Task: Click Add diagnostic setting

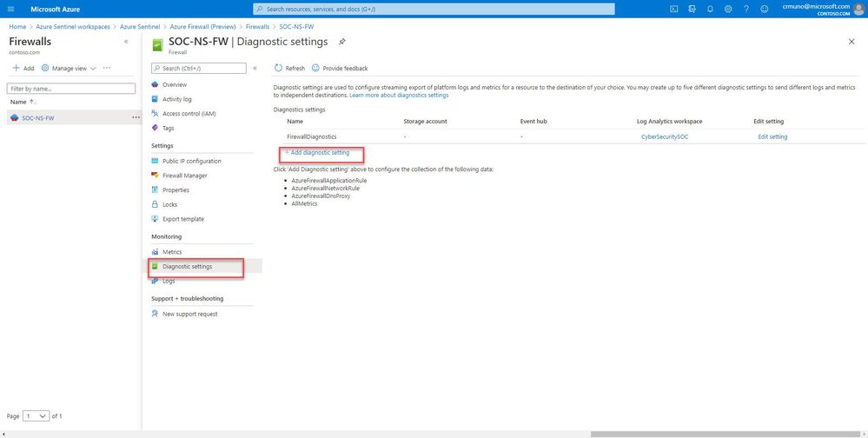Action: coord(317,152)
